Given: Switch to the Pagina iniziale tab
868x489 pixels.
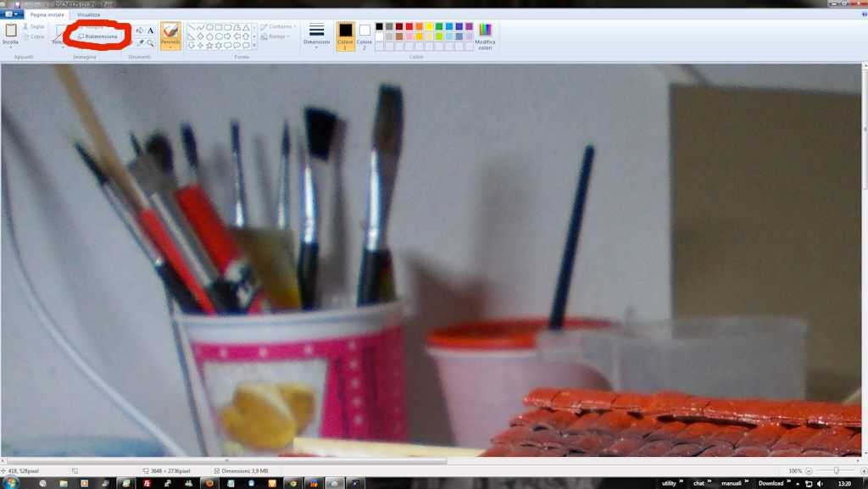Looking at the screenshot, I should (47, 14).
